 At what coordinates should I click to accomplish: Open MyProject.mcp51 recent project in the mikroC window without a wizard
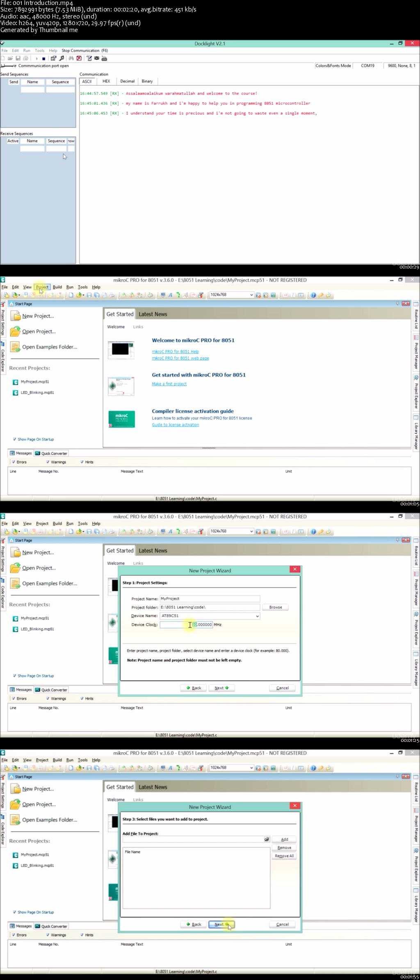pos(35,382)
